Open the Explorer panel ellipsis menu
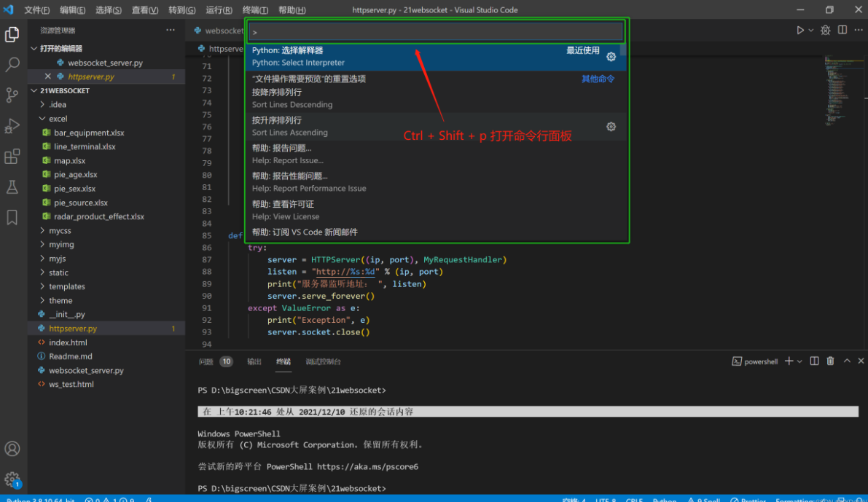The image size is (868, 502). pyautogui.click(x=171, y=31)
